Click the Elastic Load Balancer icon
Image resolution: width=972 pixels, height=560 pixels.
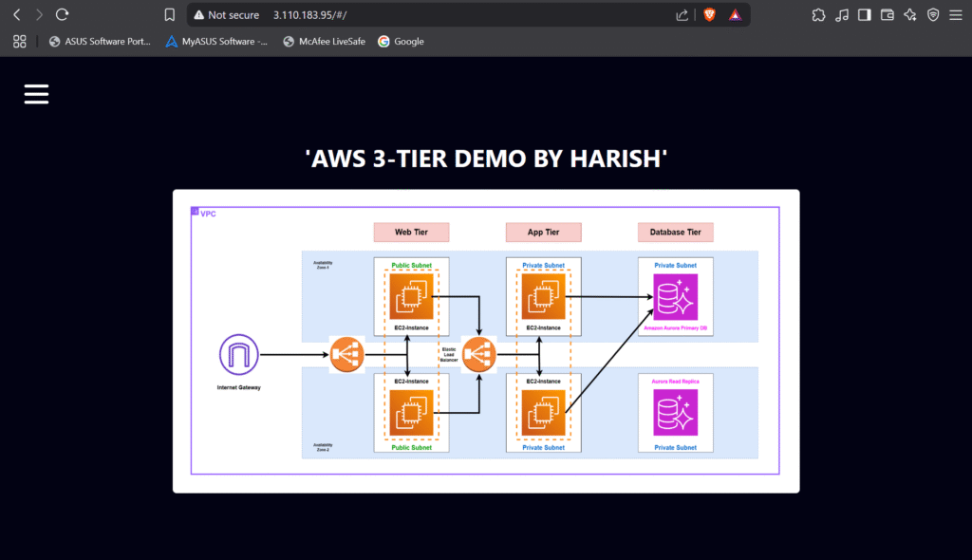point(477,354)
